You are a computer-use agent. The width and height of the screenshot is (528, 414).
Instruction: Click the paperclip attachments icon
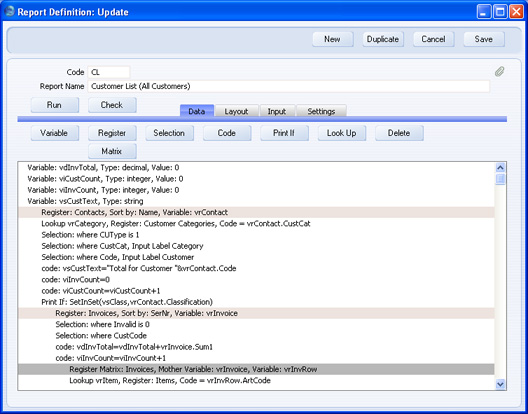coord(500,71)
